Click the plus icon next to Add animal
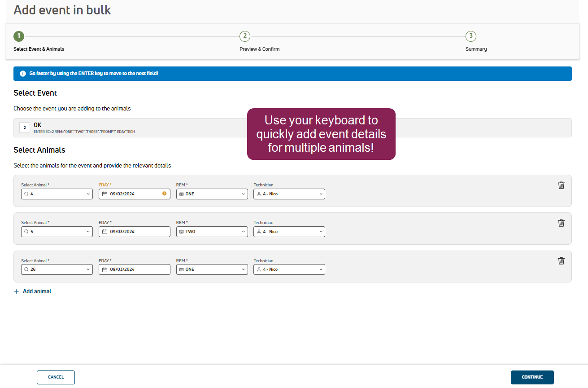 17,291
